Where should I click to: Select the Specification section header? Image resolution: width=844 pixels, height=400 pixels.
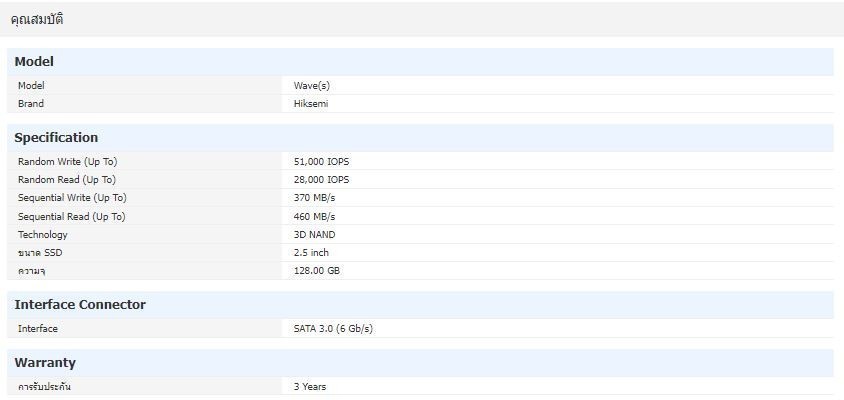point(56,138)
